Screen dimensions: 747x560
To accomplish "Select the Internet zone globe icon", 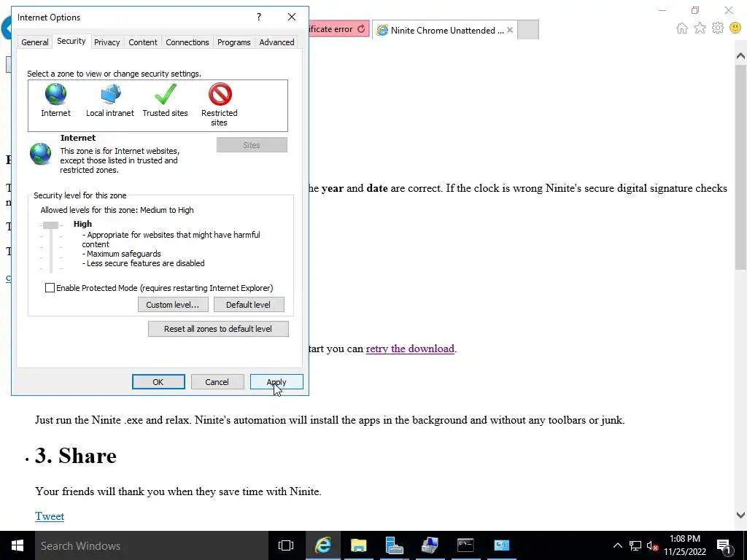I will (55, 94).
